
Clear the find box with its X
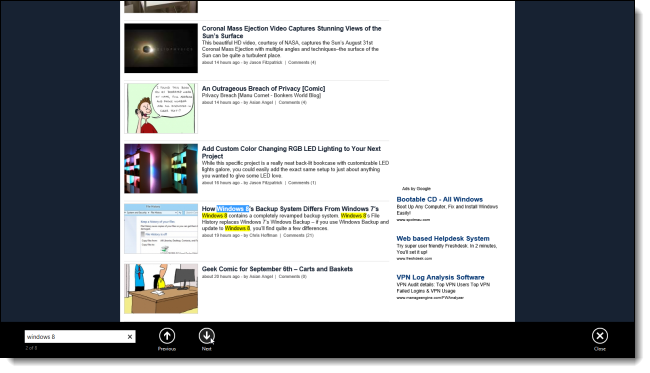pyautogui.click(x=130, y=337)
